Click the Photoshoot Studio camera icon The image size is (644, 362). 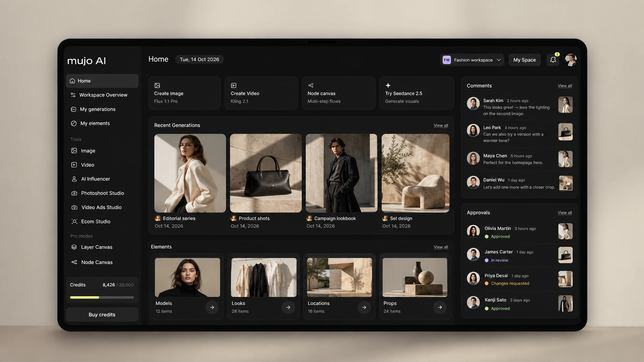[74, 193]
